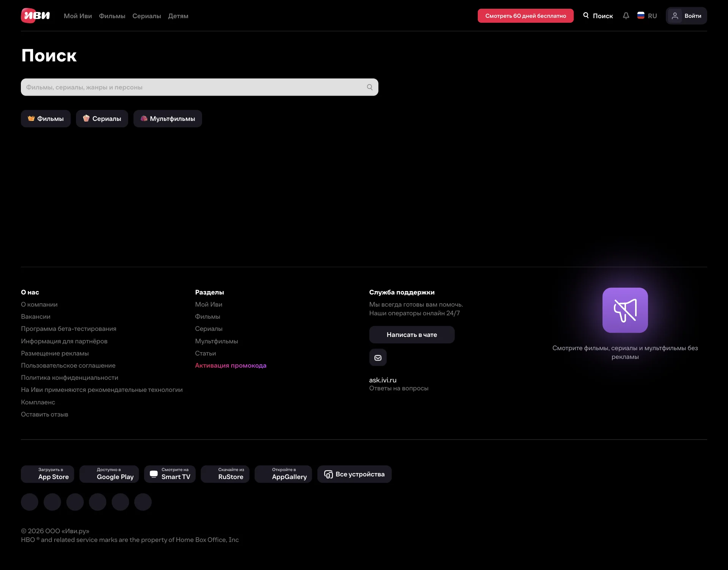This screenshot has width=728, height=570.
Task: Open Smart TV app badge
Action: pyautogui.click(x=170, y=474)
